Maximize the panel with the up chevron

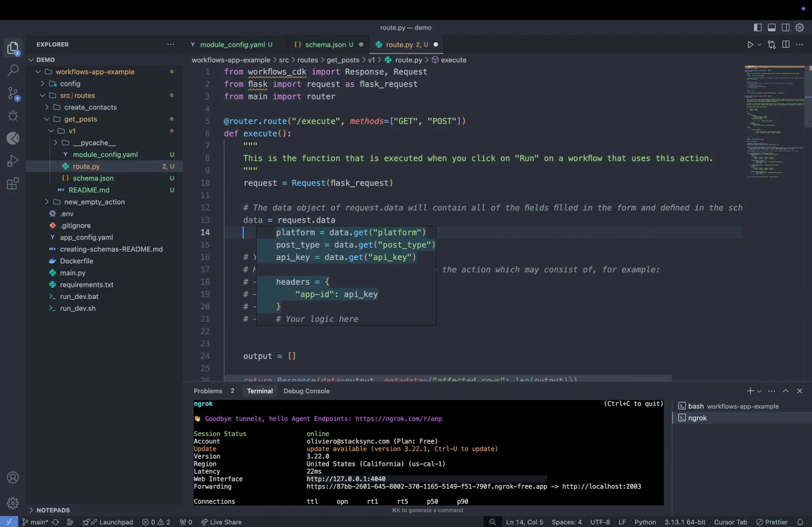(x=786, y=391)
